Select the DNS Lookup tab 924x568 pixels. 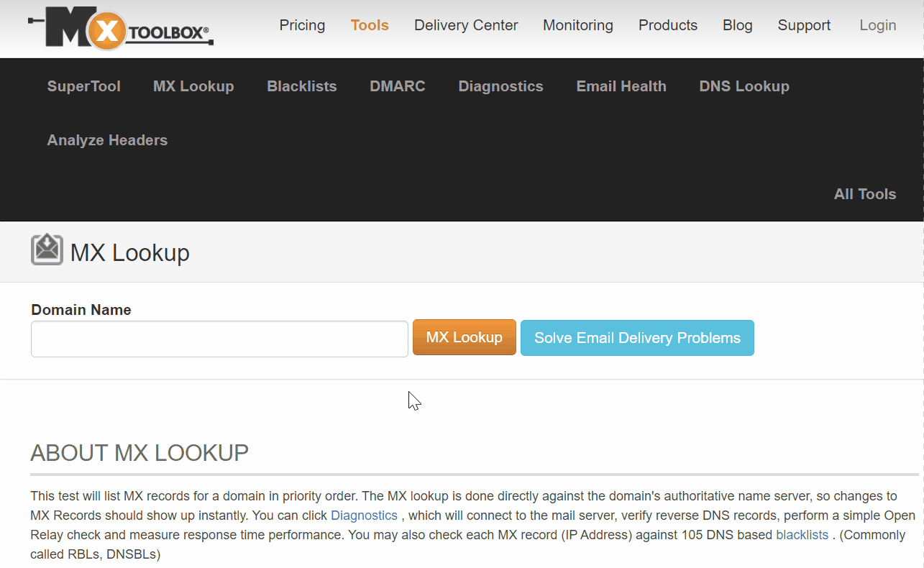(x=744, y=86)
